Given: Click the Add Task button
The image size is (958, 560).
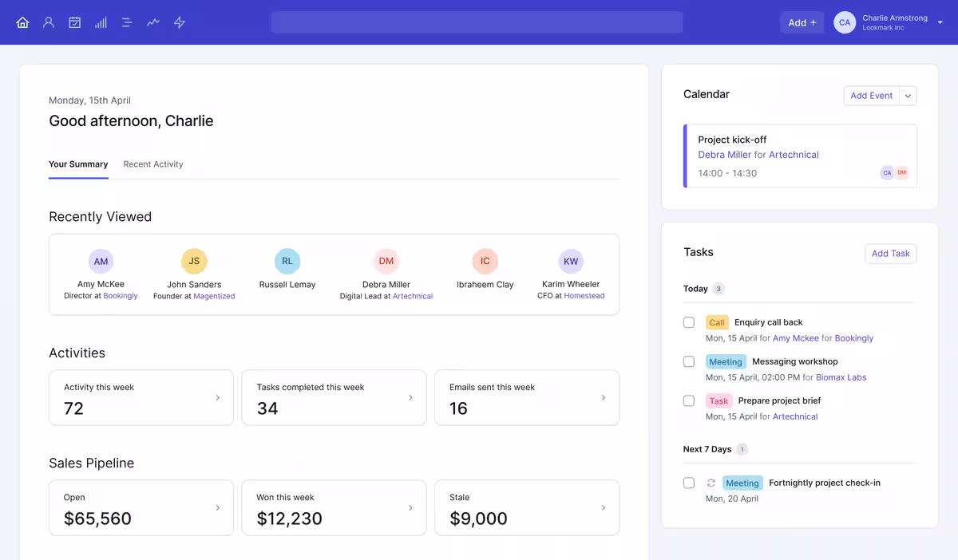Looking at the screenshot, I should pyautogui.click(x=890, y=254).
